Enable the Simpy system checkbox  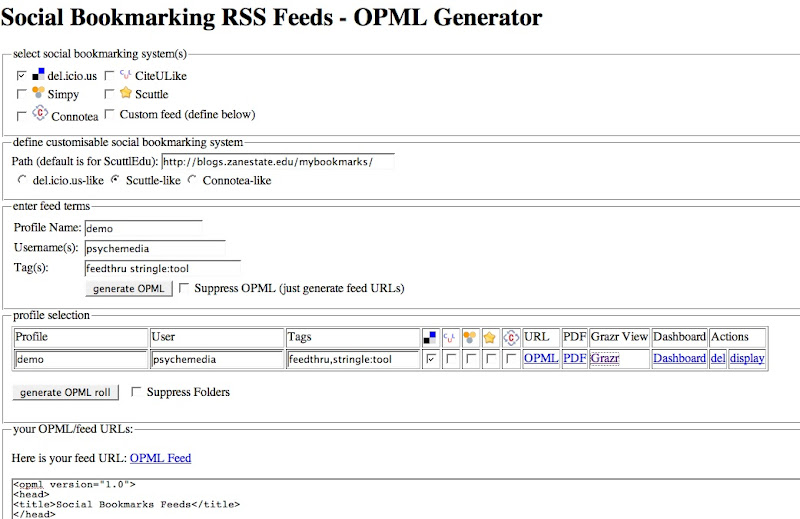pos(21,94)
